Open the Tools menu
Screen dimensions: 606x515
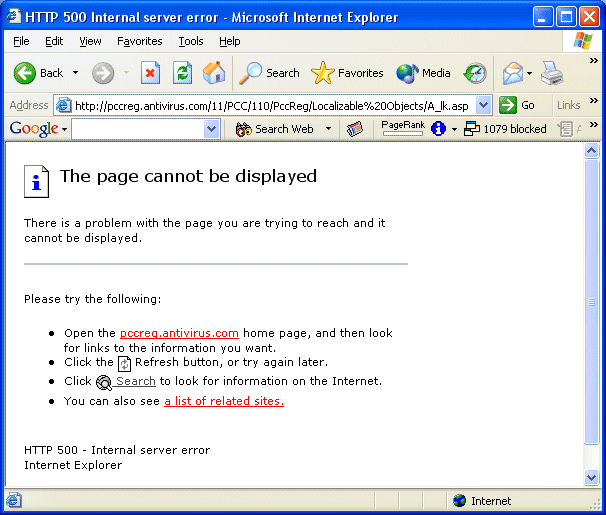(x=191, y=41)
